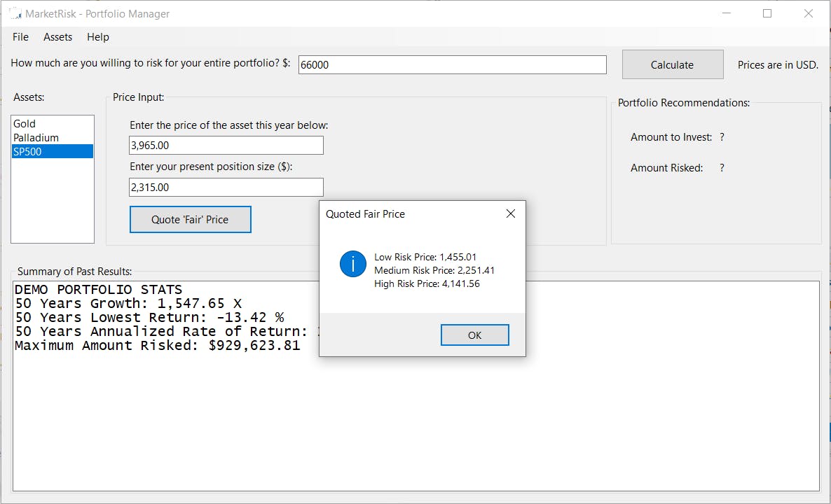Click the 'Medium Risk Price: 2,251.41' text
This screenshot has width=831, height=504.
pyautogui.click(x=434, y=270)
